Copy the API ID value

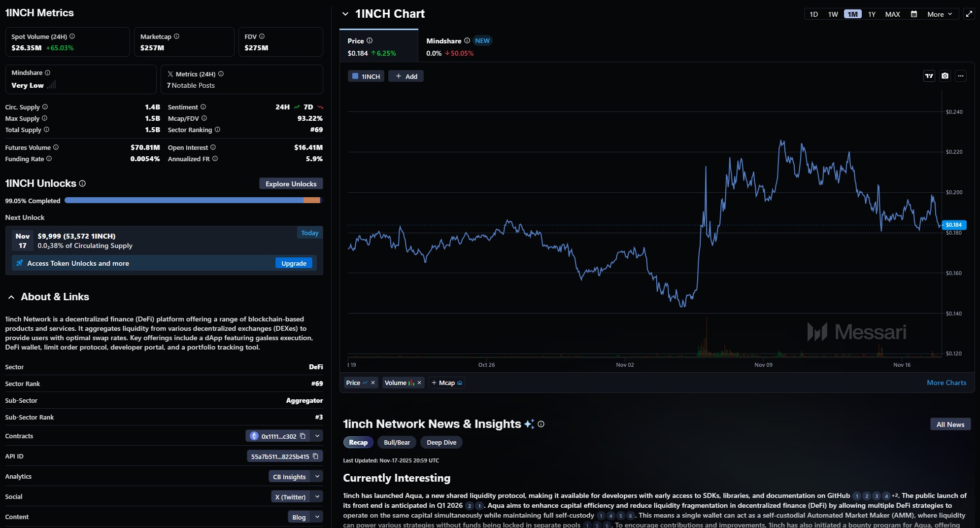tap(316, 457)
